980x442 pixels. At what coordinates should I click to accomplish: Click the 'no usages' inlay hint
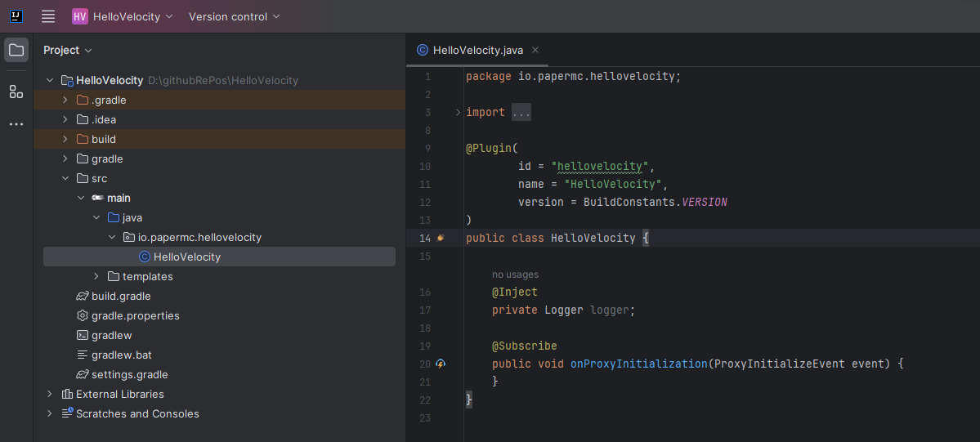coord(515,275)
